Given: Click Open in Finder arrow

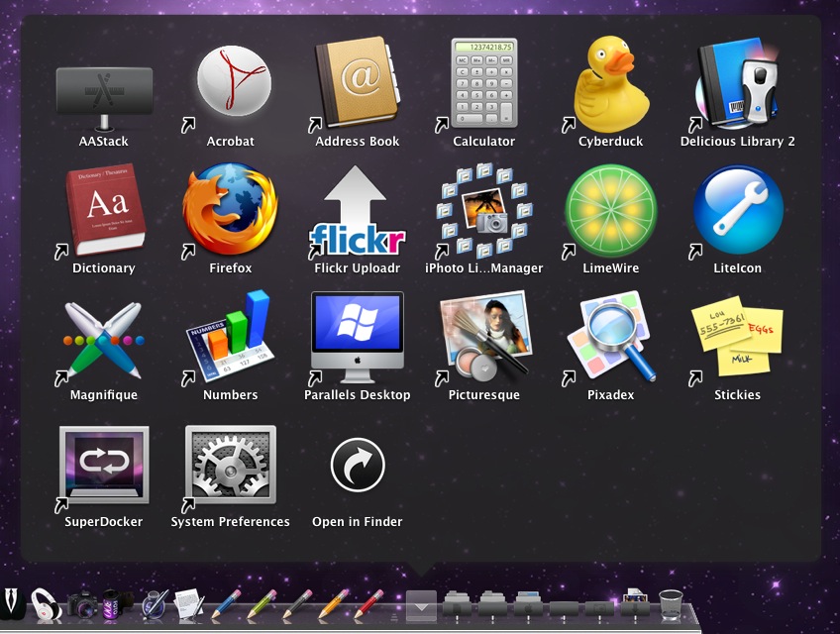Looking at the screenshot, I should [358, 465].
